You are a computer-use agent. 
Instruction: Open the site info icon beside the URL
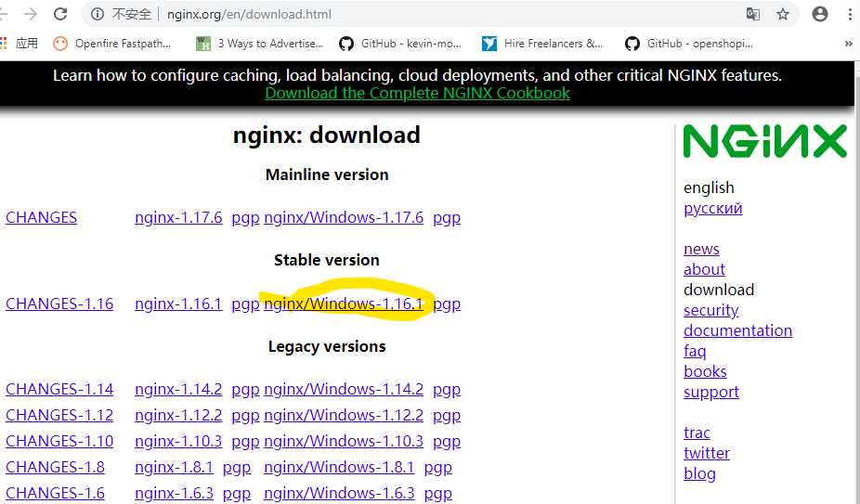tap(98, 14)
